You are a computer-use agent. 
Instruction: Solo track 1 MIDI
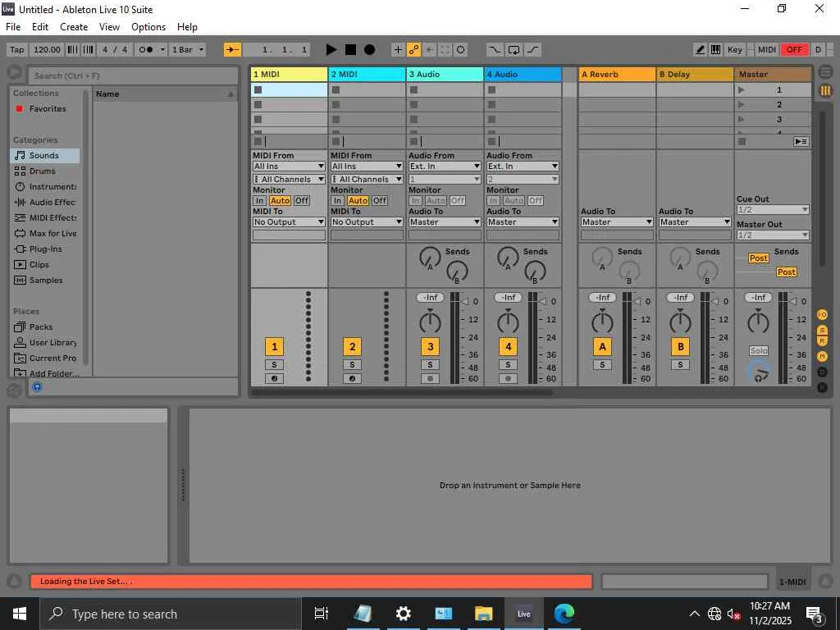(x=274, y=365)
